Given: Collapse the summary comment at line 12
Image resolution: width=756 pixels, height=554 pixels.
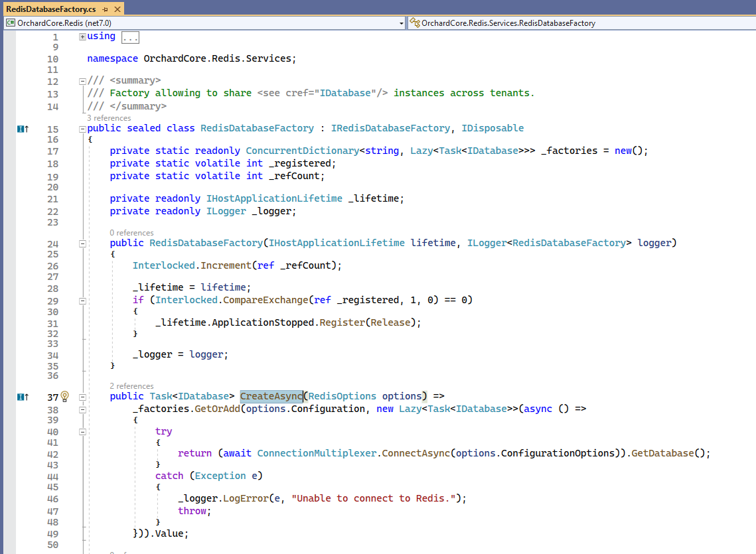Looking at the screenshot, I should [x=82, y=81].
